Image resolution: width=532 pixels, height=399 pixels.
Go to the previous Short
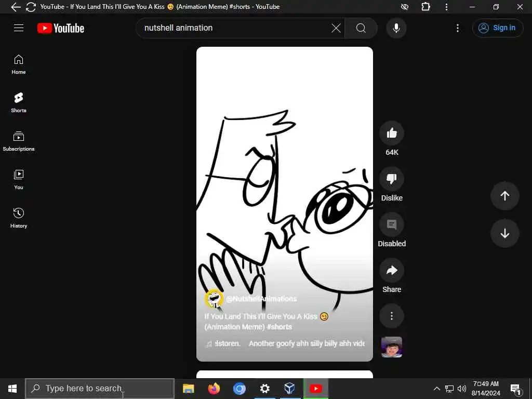coord(505,196)
